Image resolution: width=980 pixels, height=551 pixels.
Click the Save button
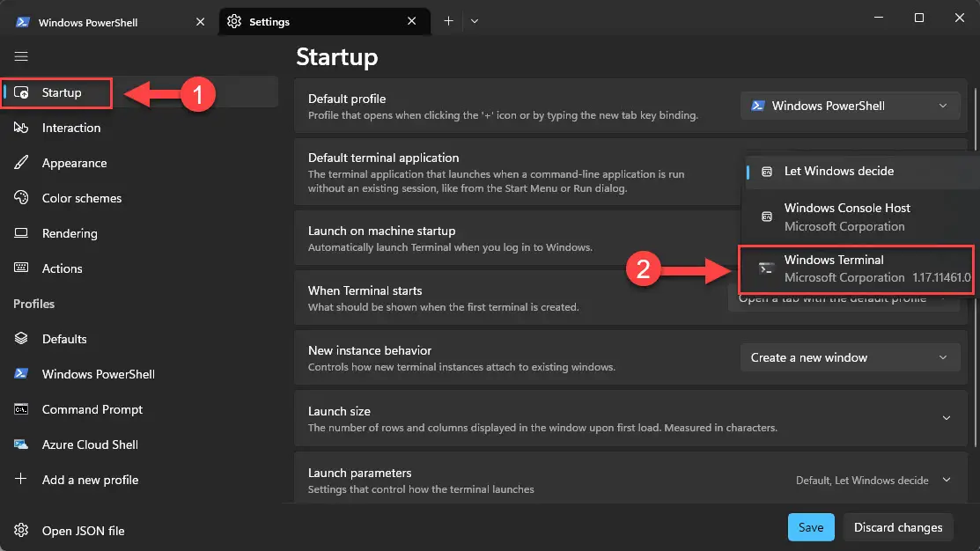pyautogui.click(x=811, y=527)
